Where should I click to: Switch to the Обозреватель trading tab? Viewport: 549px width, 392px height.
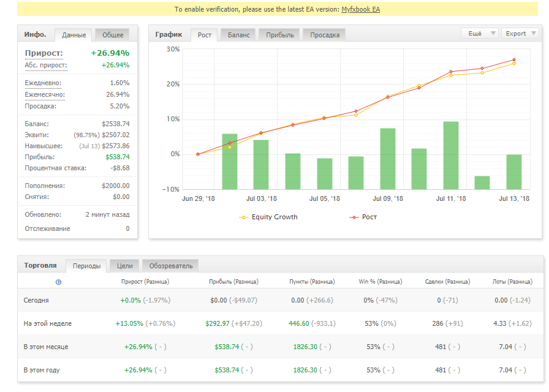tap(171, 266)
